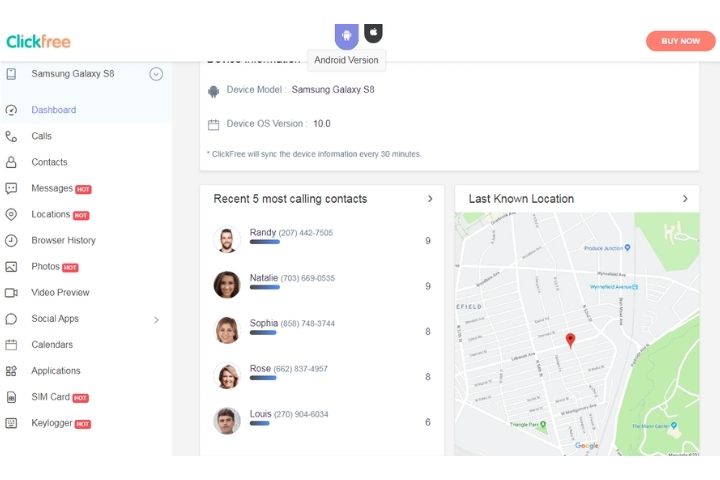The height and width of the screenshot is (480, 720).
Task: Open Browser History
Action: click(x=63, y=240)
